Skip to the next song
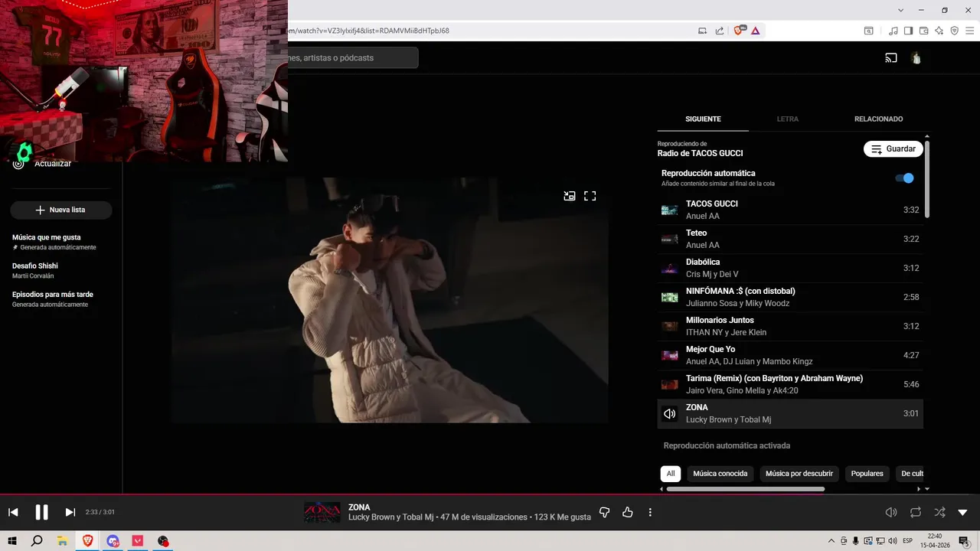 tap(70, 512)
